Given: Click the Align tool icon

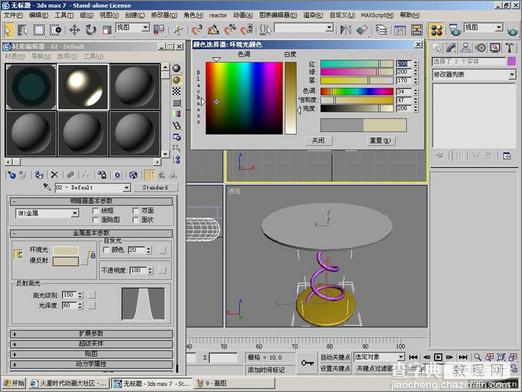Looking at the screenshot, I should click(361, 30).
